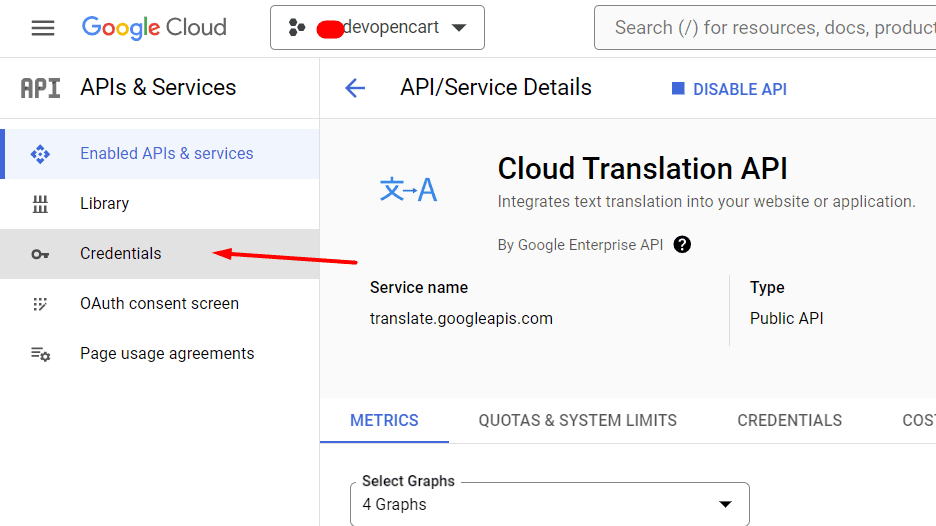Screen dimensions: 936x526
Task: Click the blue square stop icon
Action: pos(678,88)
